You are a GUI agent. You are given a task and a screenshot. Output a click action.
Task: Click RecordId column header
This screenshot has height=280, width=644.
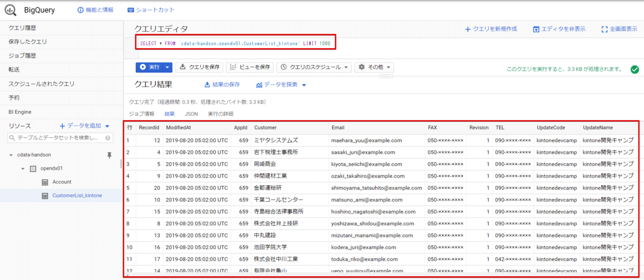click(149, 128)
